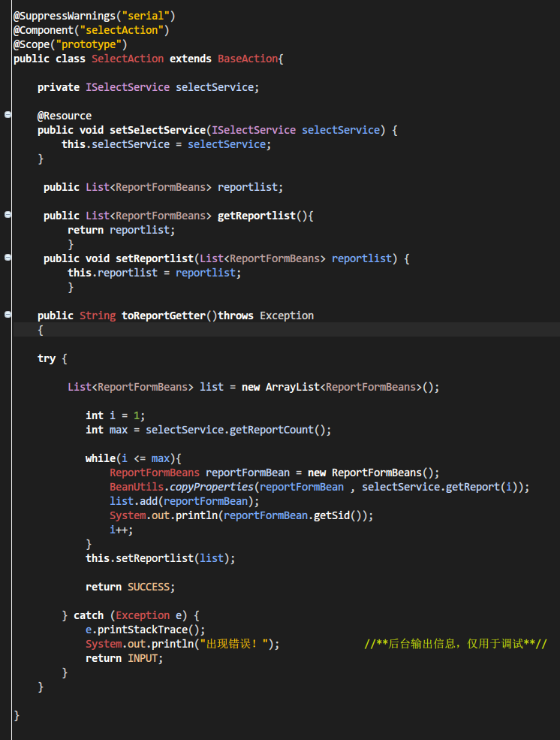Click the getReportCount() call

[281, 430]
